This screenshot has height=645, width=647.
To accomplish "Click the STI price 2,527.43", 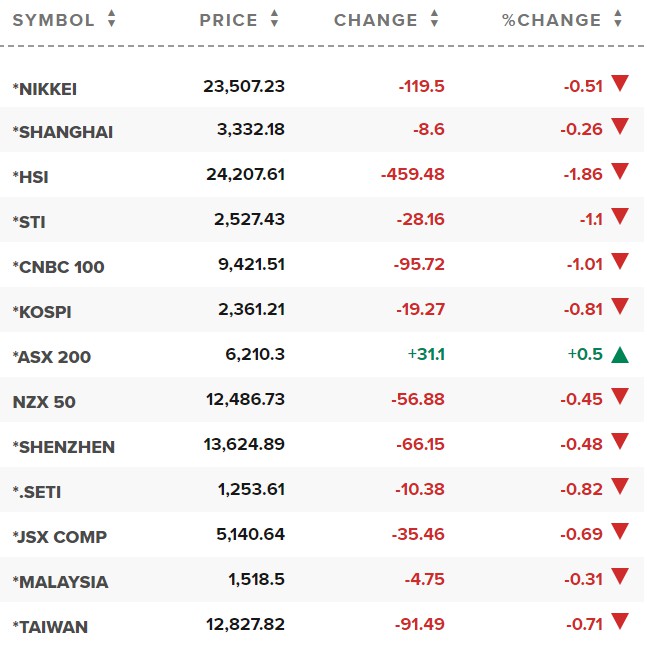I will pyautogui.click(x=249, y=220).
